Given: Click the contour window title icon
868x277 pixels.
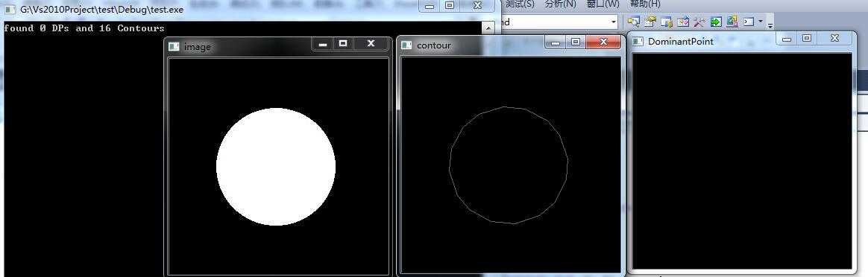Looking at the screenshot, I should click(407, 45).
